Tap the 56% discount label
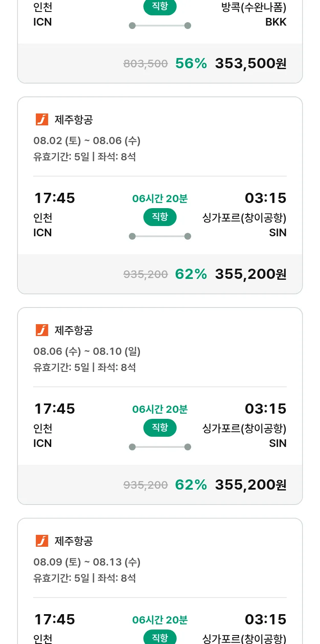Image resolution: width=320 pixels, height=644 pixels. [x=191, y=64]
